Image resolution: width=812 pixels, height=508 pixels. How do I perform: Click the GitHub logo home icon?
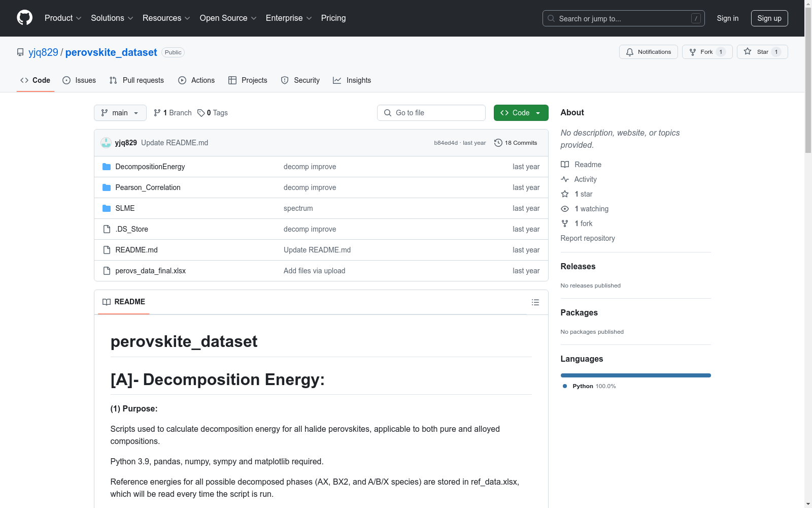tap(24, 18)
